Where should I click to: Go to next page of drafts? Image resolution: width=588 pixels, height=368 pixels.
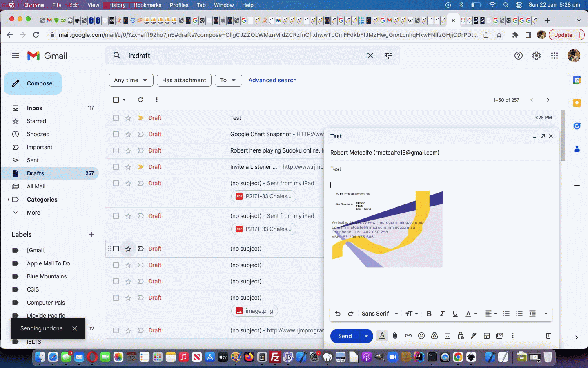pyautogui.click(x=548, y=100)
